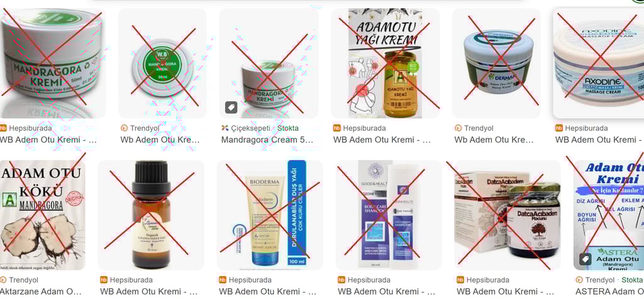
Task: Click the Stokta label beside Çiçeksepeti
Action: point(288,128)
